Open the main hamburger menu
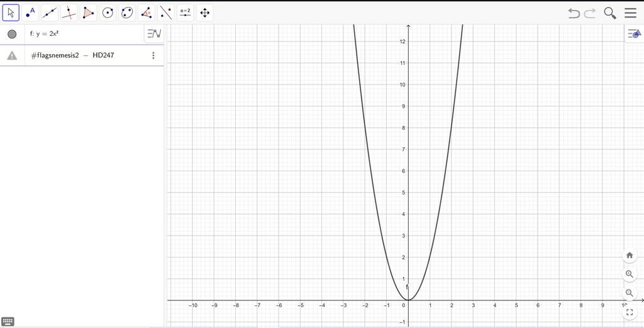This screenshot has width=644, height=328. pos(630,13)
